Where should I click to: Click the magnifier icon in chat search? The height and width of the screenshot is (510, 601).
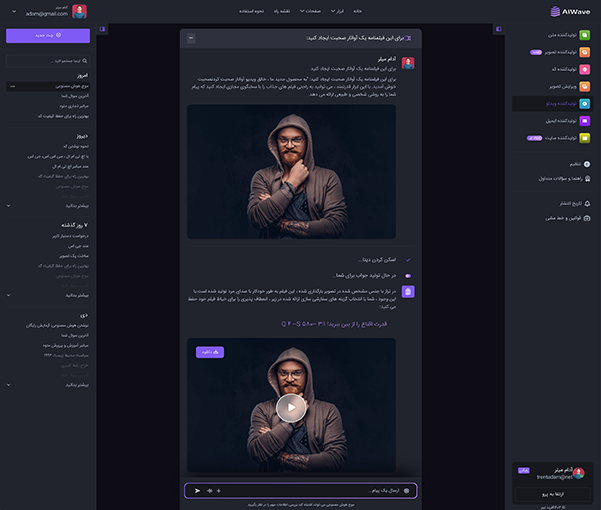point(85,61)
